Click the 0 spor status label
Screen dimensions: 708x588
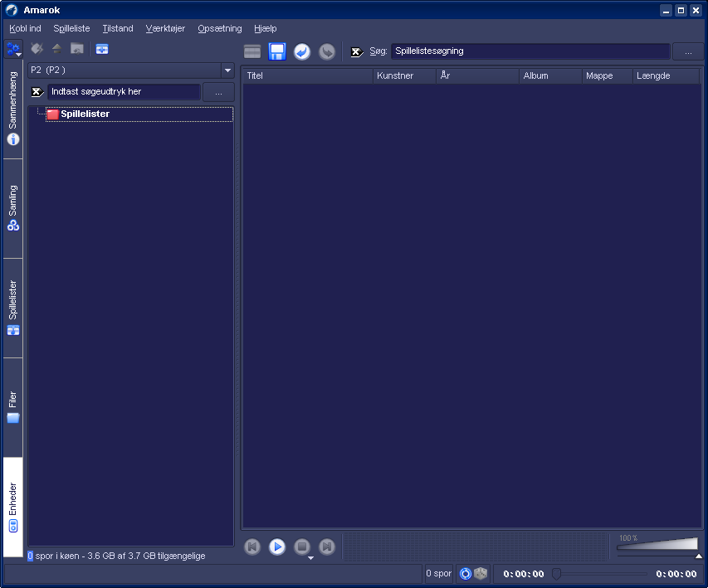point(439,574)
